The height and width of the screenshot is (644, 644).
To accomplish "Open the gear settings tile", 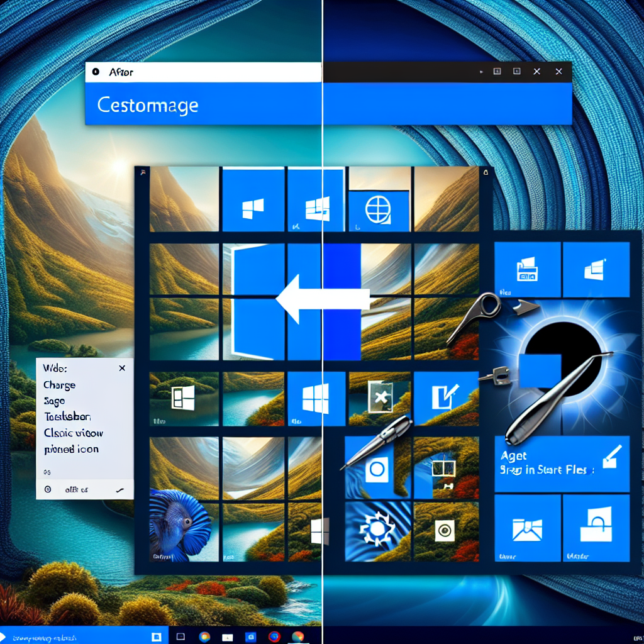I will coord(378,530).
